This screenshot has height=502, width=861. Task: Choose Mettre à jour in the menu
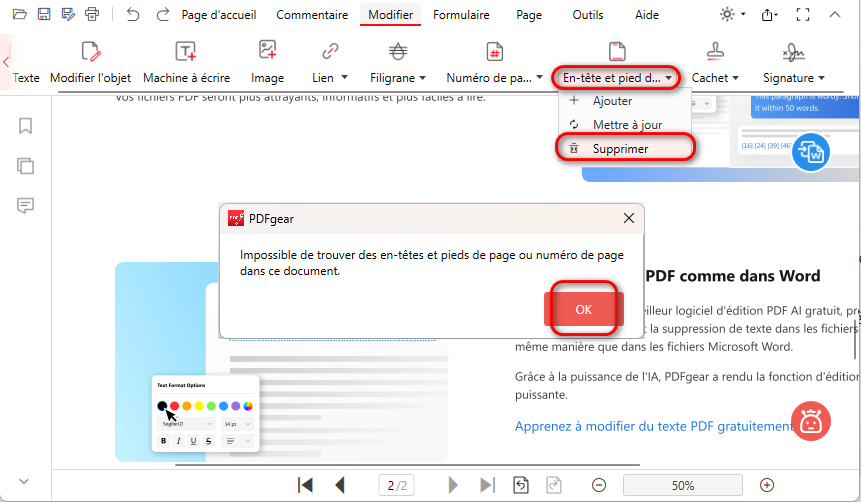[x=625, y=125]
